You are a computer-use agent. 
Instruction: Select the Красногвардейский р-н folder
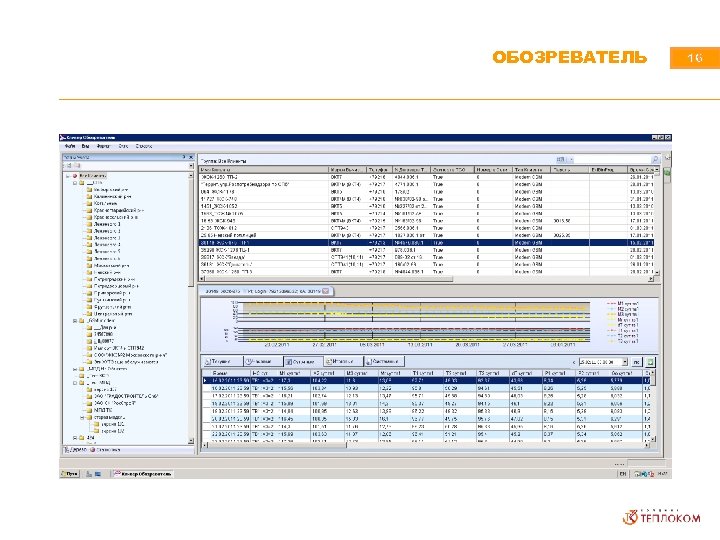coord(118,210)
